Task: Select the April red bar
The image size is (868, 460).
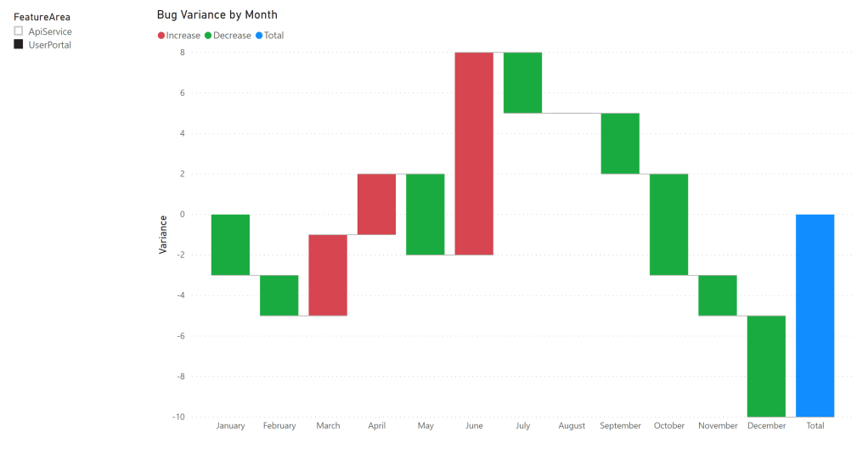Action: point(376,204)
